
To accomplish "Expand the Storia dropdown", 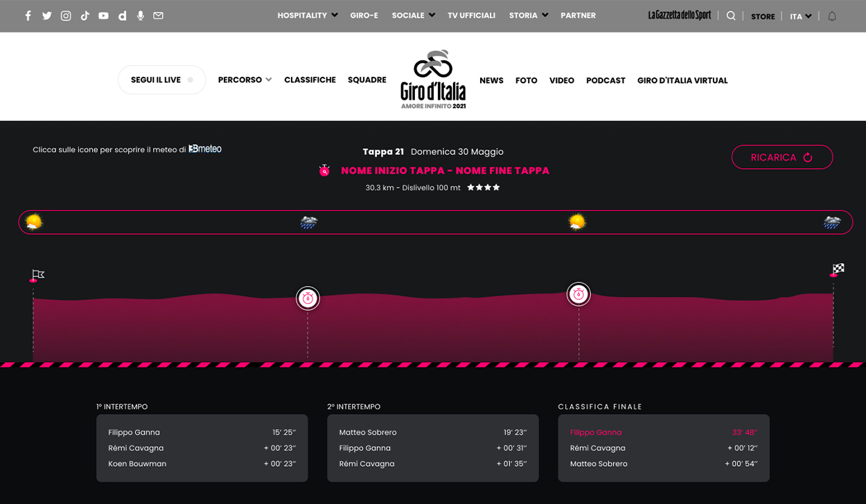I will pyautogui.click(x=528, y=15).
